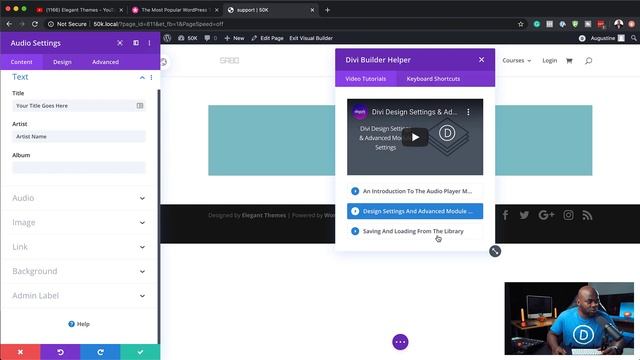This screenshot has width=640, height=360.
Task: Open the Augustine user account menu
Action: coord(607,38)
